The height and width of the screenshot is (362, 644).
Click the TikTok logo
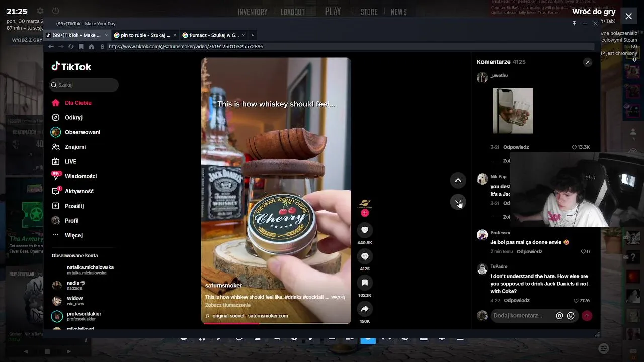click(71, 67)
